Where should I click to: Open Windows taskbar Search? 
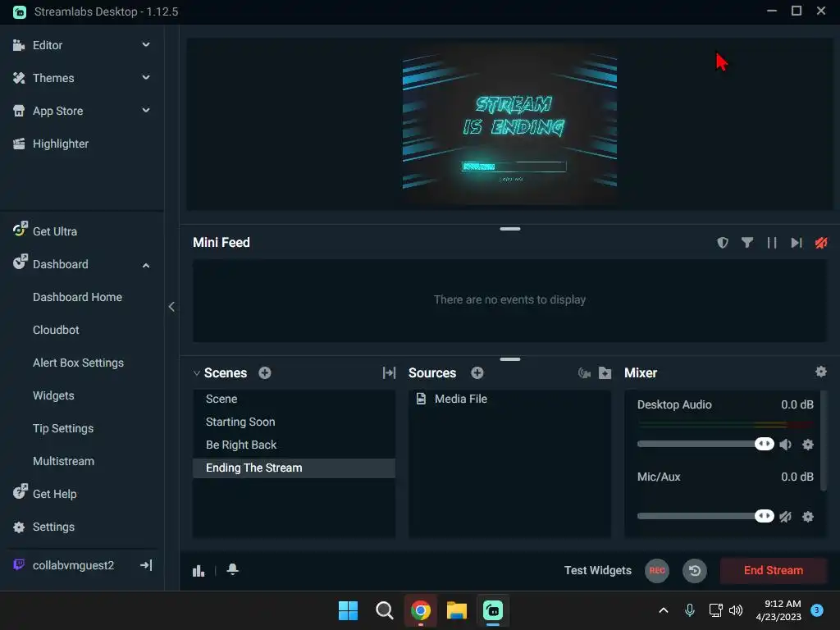coord(384,610)
